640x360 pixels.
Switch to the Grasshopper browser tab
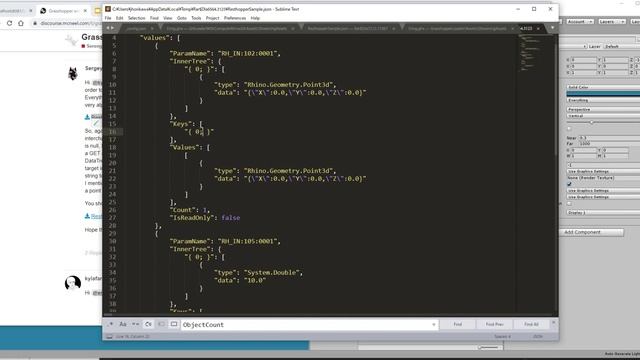tap(64, 11)
